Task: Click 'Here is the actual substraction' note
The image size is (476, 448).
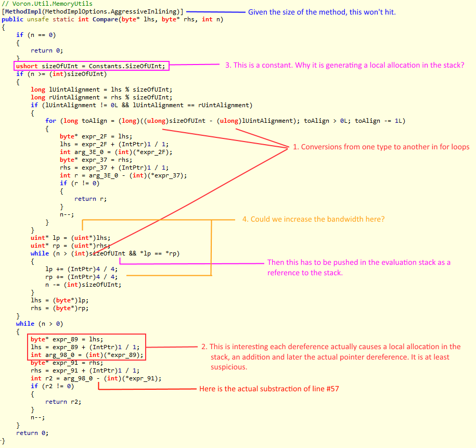Action: point(269,389)
